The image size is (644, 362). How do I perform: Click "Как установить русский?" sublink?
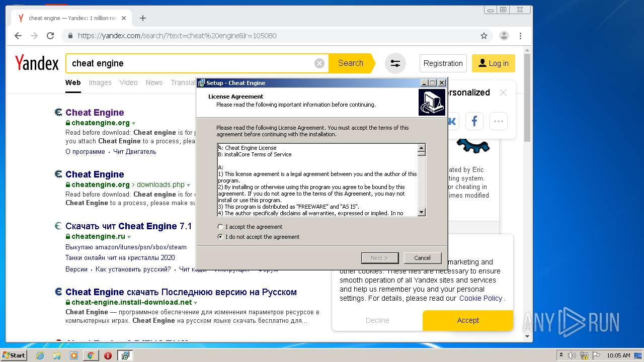[x=133, y=269]
